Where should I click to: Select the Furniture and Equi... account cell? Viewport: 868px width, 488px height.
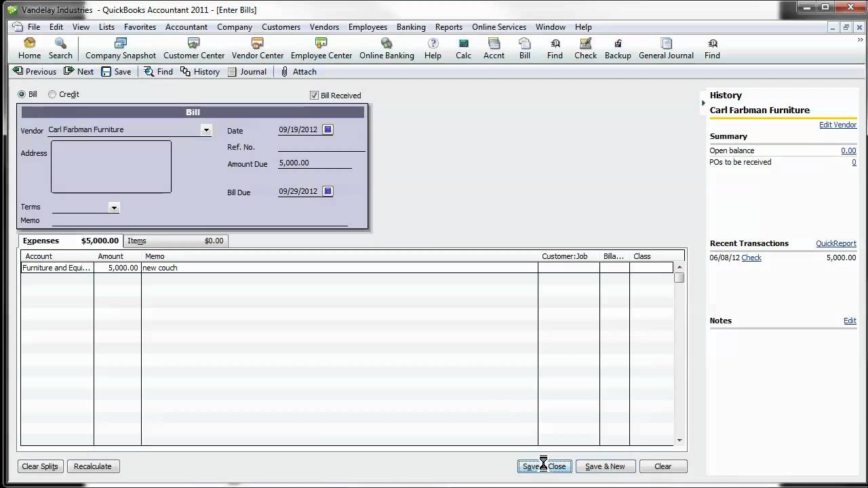click(57, 268)
